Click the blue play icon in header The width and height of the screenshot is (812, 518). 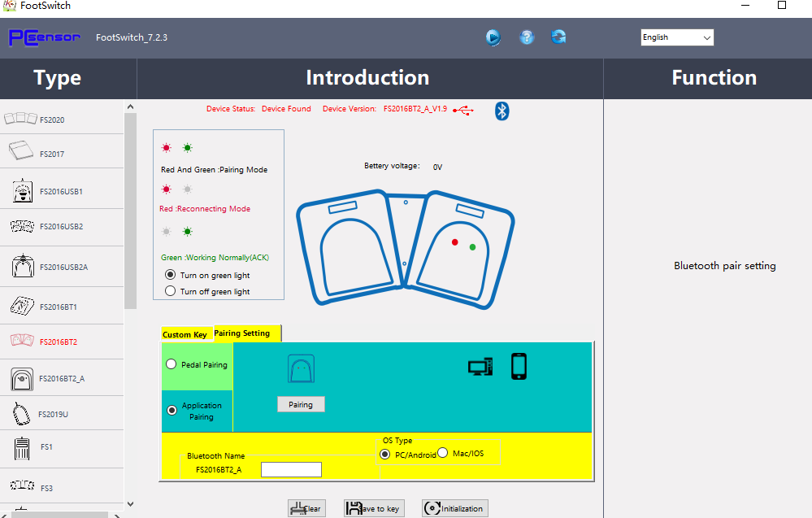click(x=493, y=37)
